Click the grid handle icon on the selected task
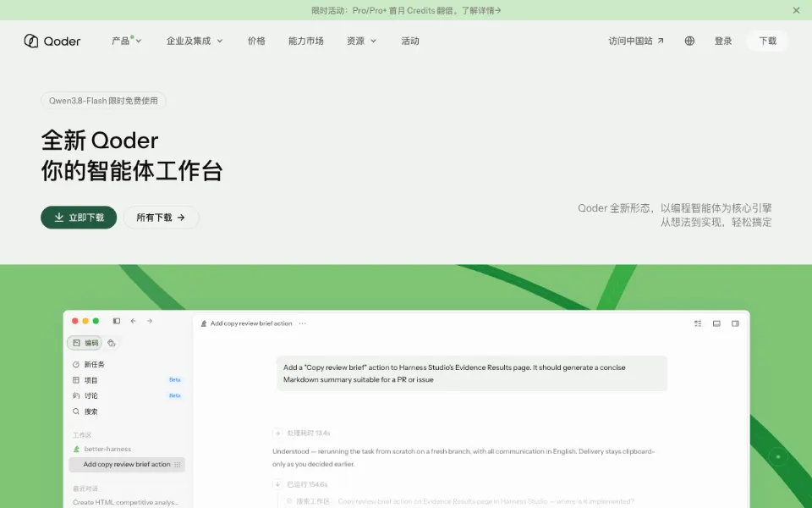This screenshot has width=812, height=508. 178,465
